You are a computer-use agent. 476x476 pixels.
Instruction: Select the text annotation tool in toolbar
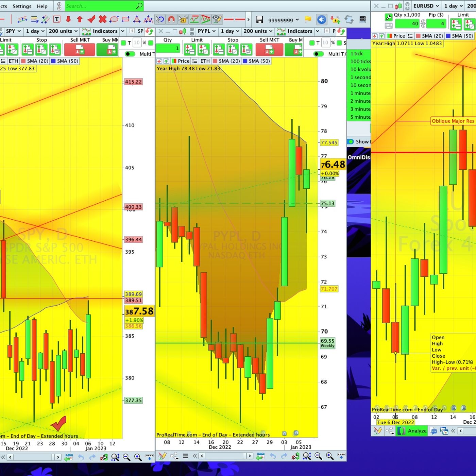57,19
